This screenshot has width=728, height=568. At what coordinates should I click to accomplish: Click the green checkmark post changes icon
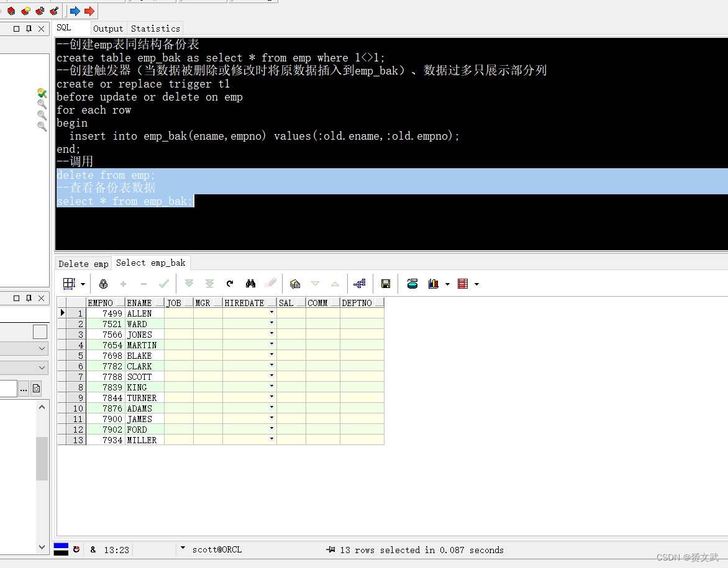pos(163,284)
